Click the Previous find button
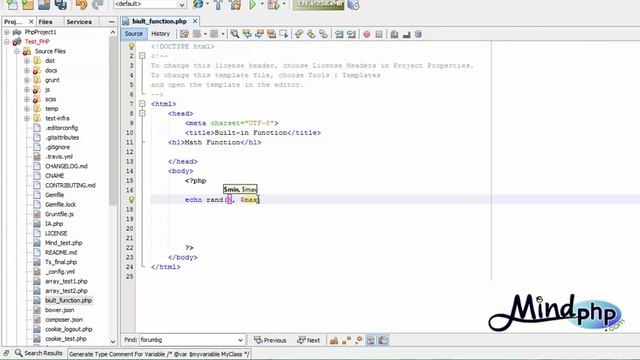 [x=270, y=340]
